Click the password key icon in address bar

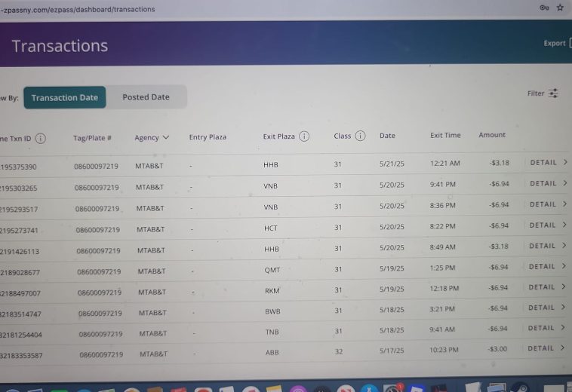coord(543,8)
